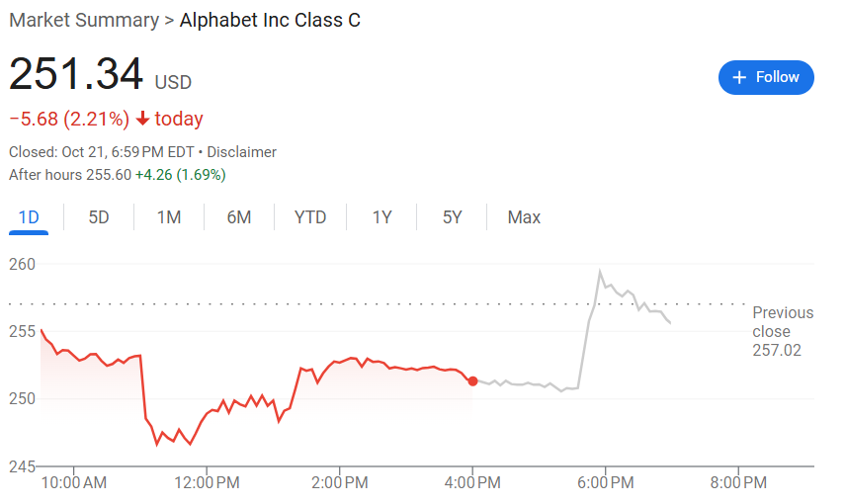Viewport: 845px width, 504px height.
Task: Click the red down arrow icon beside today
Action: (x=143, y=120)
